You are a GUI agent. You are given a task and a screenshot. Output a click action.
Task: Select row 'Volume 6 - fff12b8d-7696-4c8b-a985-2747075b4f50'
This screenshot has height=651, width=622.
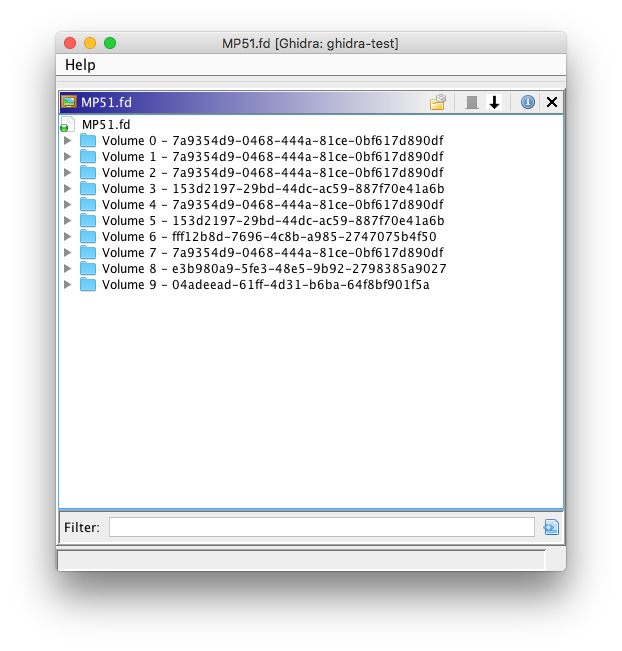tap(269, 236)
